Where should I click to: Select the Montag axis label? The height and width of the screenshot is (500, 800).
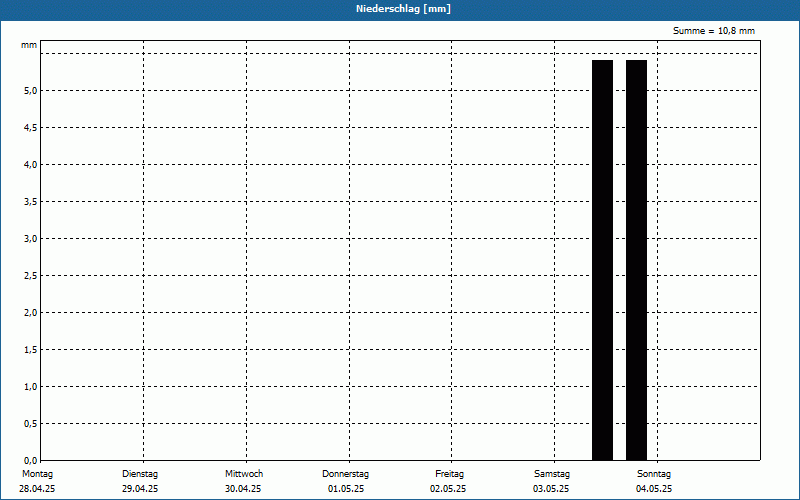click(37, 474)
